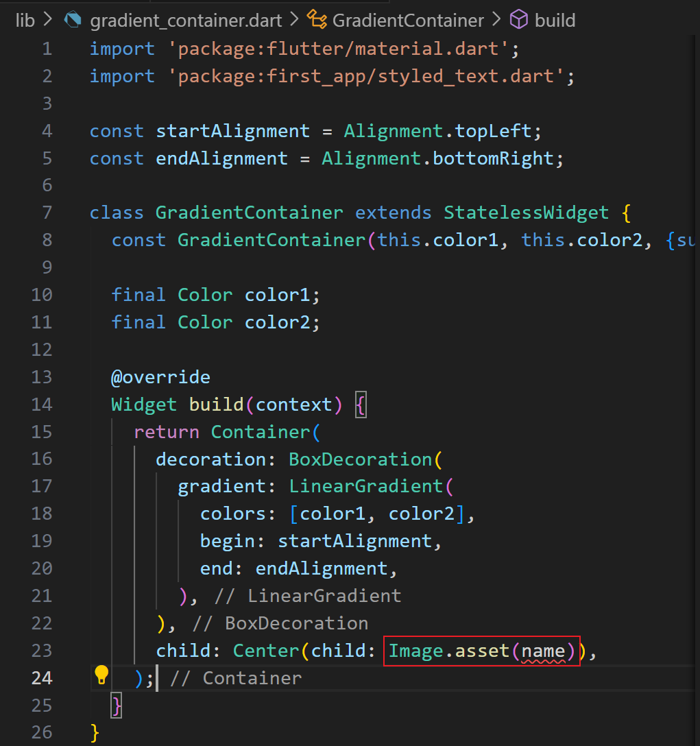This screenshot has height=746, width=700.
Task: Click the color2 field declaration on line 11
Action: coord(278,322)
